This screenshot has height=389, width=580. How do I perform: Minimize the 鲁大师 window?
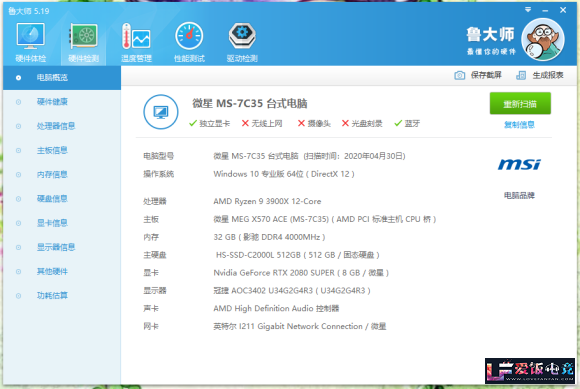(545, 10)
